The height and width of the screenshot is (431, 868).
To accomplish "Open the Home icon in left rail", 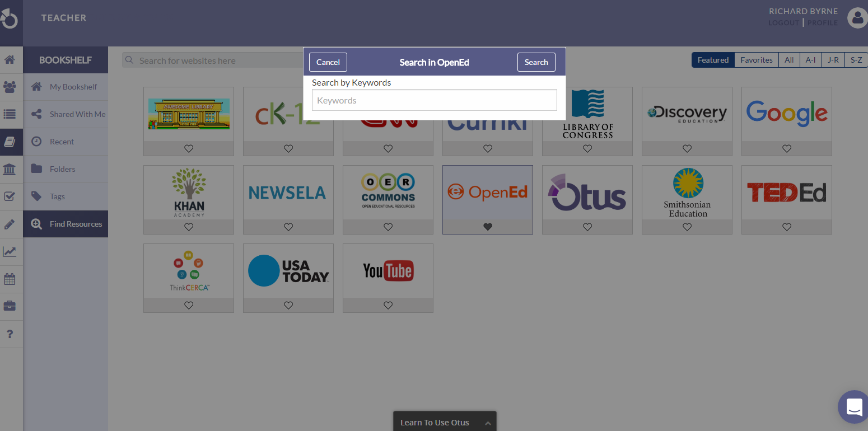I will [10, 59].
